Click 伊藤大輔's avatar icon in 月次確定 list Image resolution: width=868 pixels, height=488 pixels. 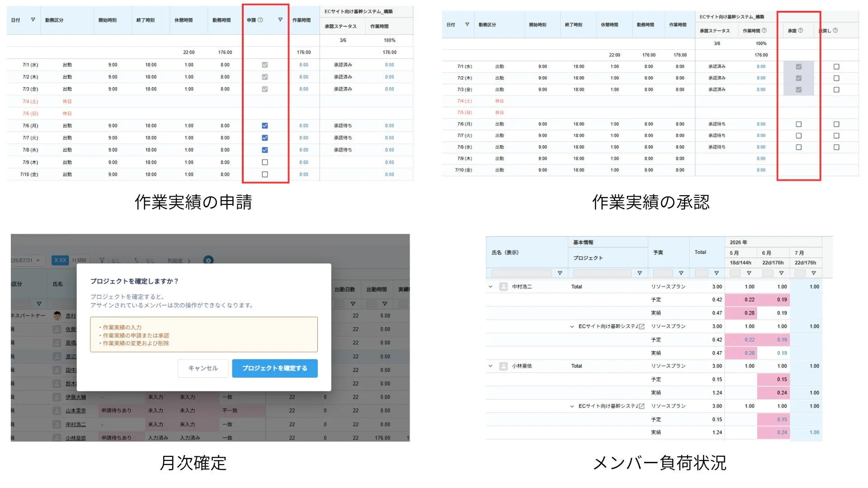(57, 398)
